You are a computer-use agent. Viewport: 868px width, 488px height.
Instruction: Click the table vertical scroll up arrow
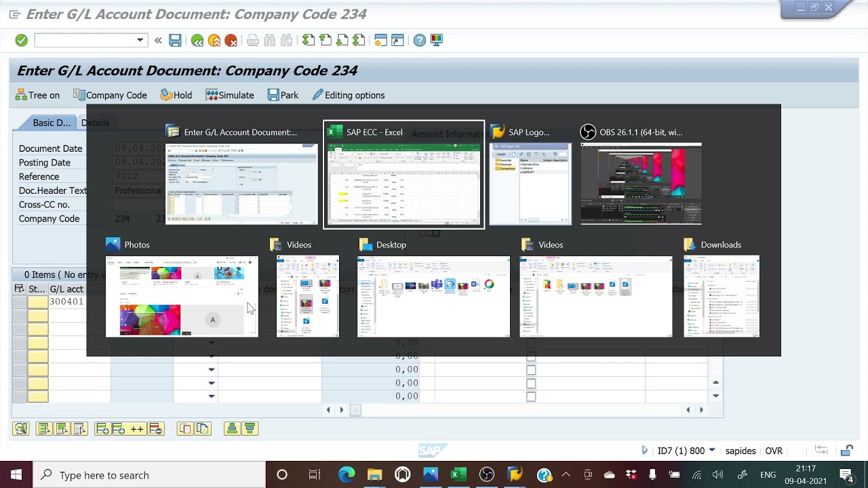pos(715,384)
